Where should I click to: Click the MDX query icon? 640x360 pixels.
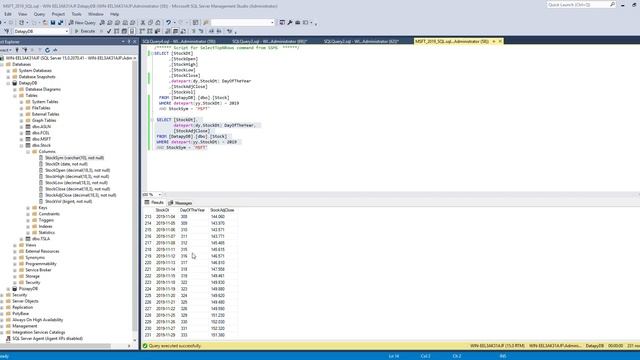[x=109, y=23]
